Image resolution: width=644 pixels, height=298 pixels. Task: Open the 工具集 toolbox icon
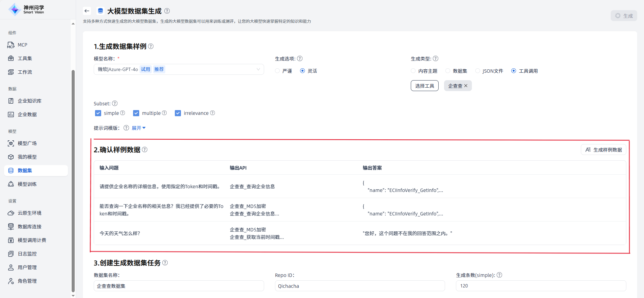(x=11, y=58)
